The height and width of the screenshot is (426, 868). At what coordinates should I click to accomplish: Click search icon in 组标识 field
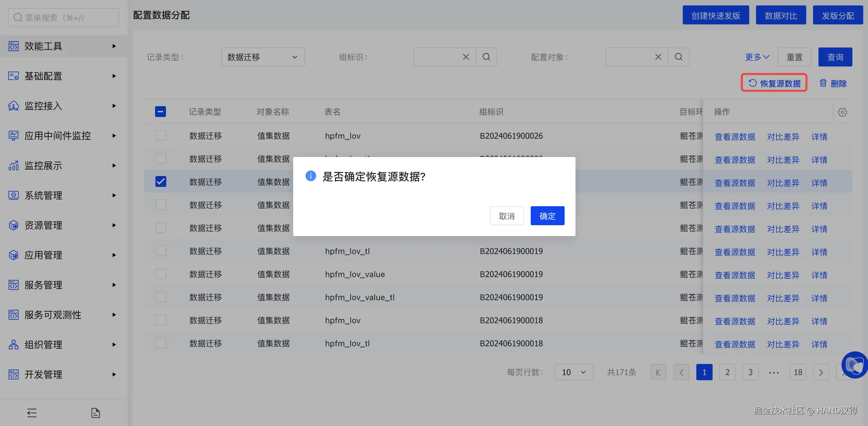pyautogui.click(x=486, y=57)
